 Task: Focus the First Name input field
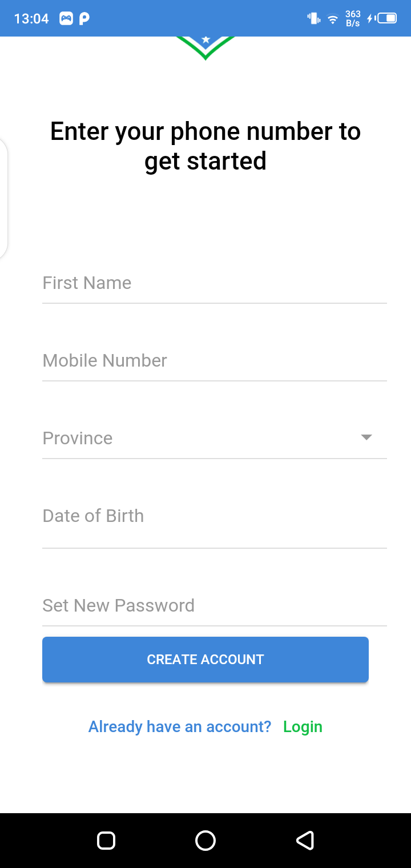click(x=214, y=283)
